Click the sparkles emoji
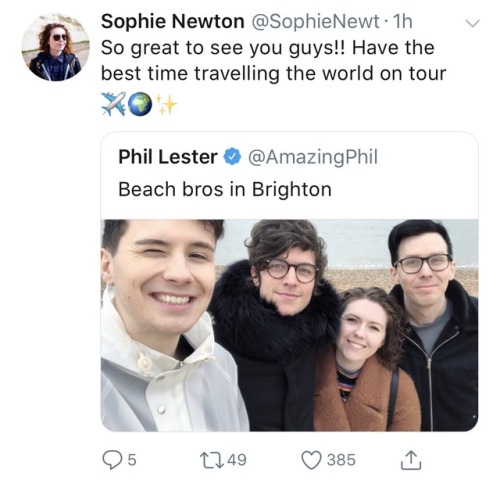This screenshot has height=480, width=500. [x=166, y=104]
